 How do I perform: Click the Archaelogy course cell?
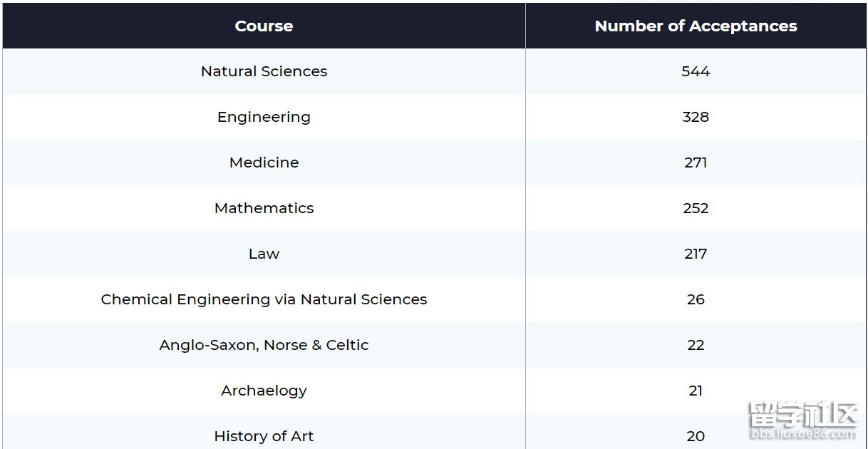pyautogui.click(x=264, y=391)
